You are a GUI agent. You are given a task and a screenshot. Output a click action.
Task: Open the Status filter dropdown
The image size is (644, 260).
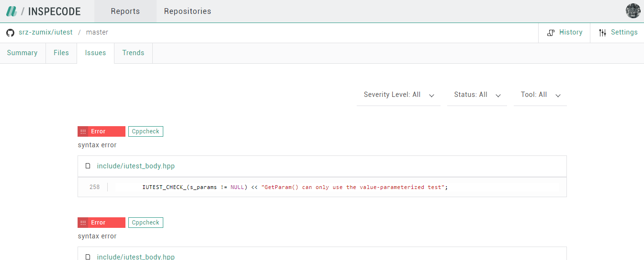click(477, 95)
